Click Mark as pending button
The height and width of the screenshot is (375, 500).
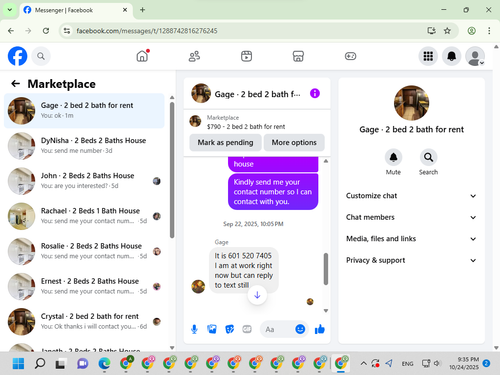[x=225, y=142]
